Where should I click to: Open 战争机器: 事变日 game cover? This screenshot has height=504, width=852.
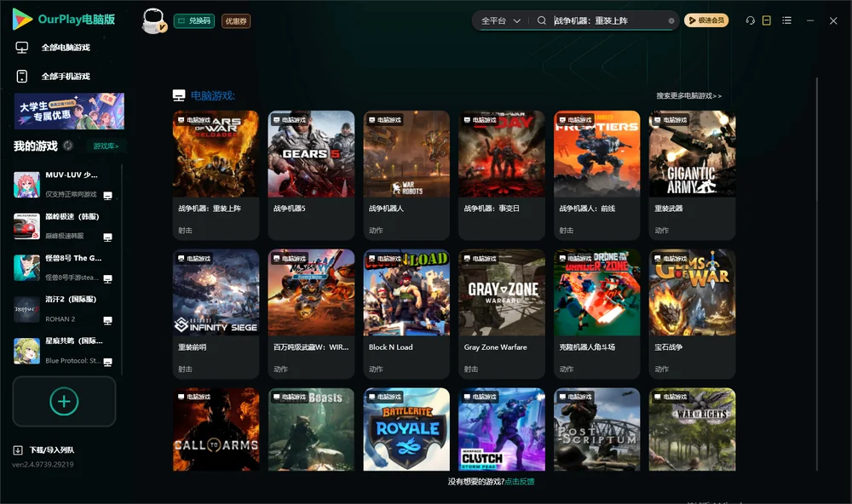(x=502, y=154)
